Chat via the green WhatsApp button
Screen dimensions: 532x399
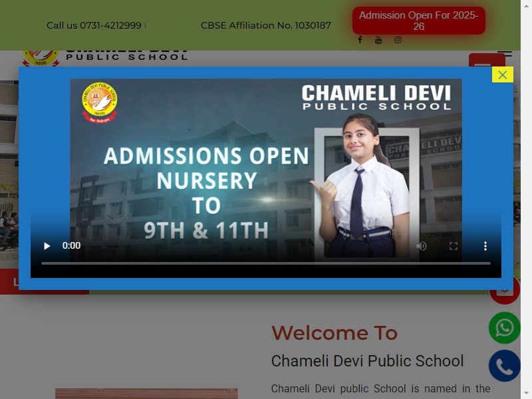505,328
